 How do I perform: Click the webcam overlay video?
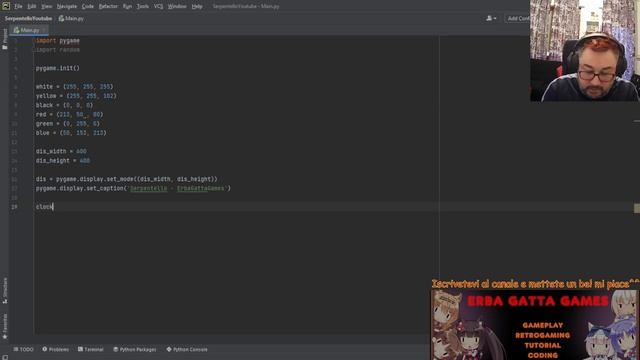[x=584, y=51]
